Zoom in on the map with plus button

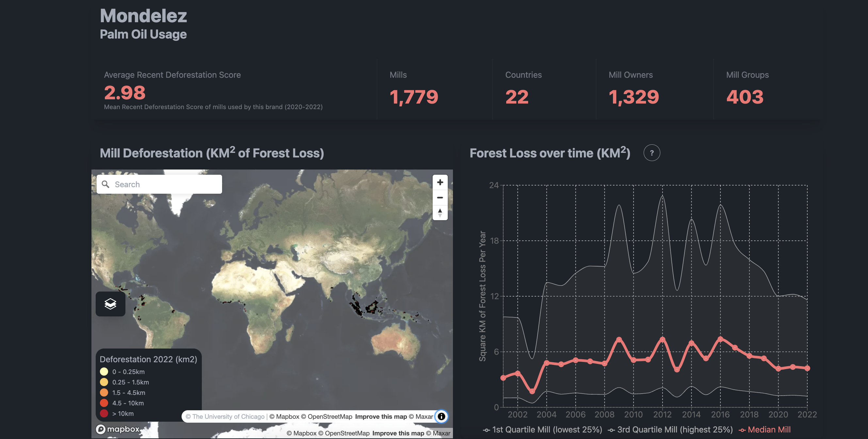pos(440,182)
